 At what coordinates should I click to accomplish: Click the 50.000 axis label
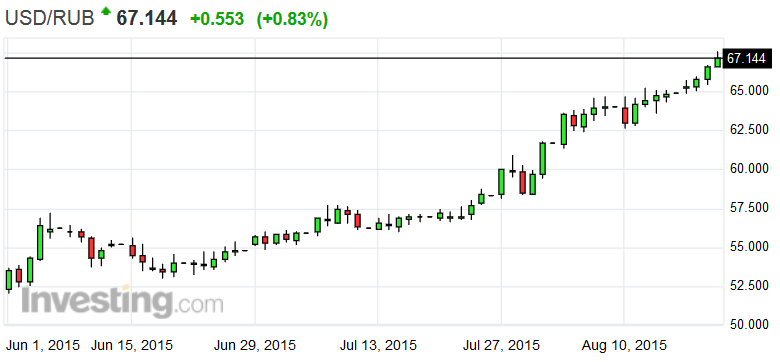[x=748, y=325]
